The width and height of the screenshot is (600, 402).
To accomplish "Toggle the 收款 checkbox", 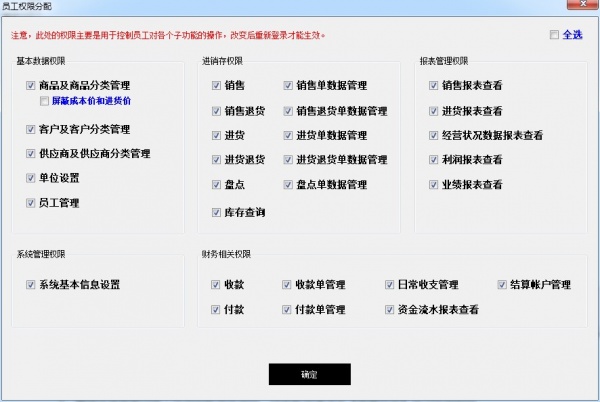I will tap(215, 285).
